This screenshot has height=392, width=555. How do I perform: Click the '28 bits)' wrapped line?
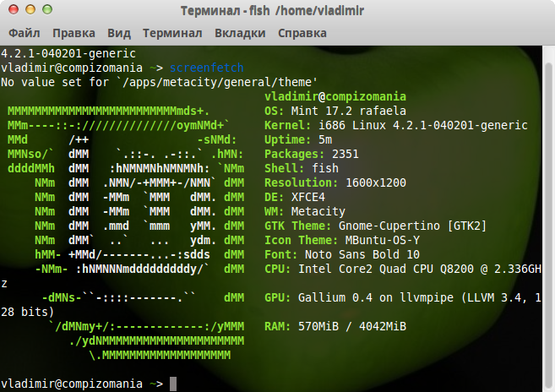(x=27, y=312)
